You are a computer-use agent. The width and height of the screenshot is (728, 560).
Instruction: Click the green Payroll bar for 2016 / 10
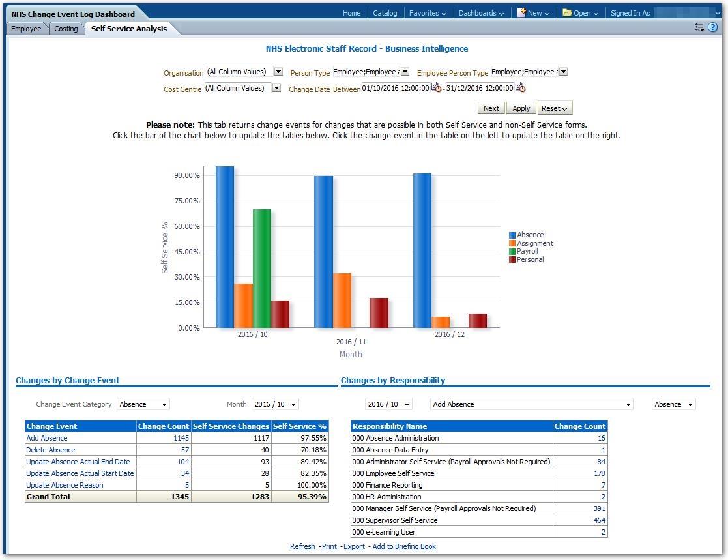click(x=262, y=269)
